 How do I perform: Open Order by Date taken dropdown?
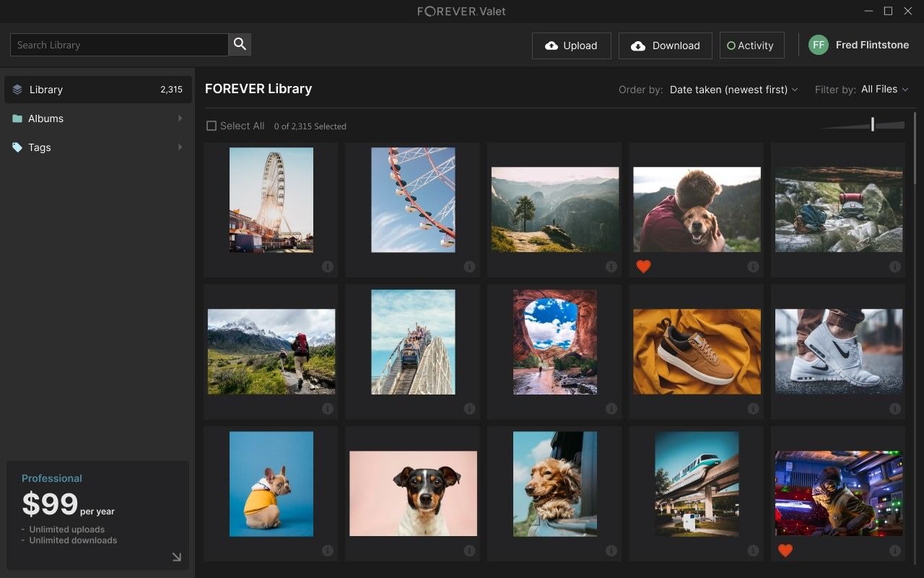tap(733, 90)
